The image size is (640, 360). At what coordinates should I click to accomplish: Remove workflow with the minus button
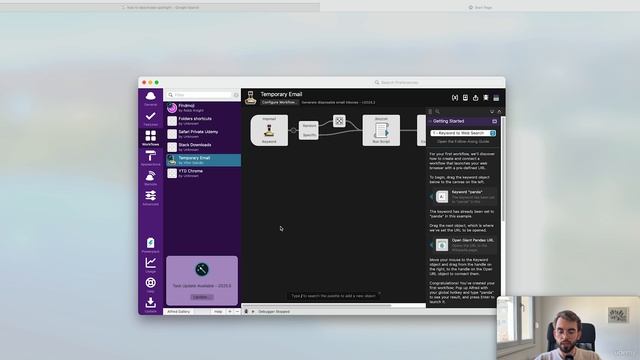[x=237, y=311]
